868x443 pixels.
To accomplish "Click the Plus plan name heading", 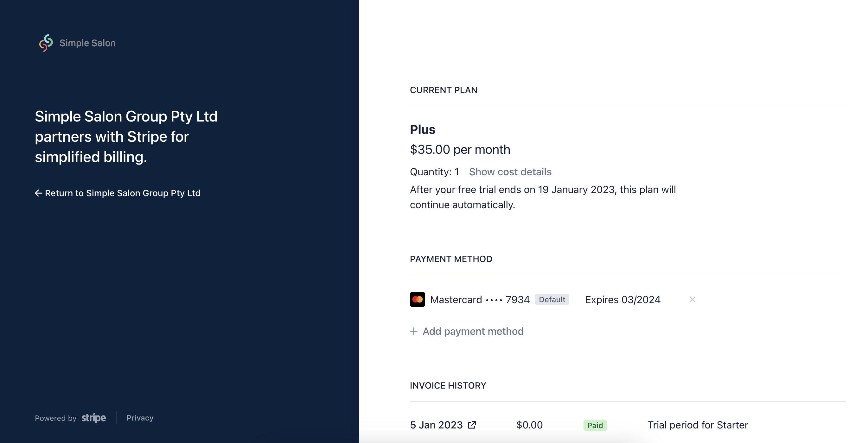I will pyautogui.click(x=423, y=130).
